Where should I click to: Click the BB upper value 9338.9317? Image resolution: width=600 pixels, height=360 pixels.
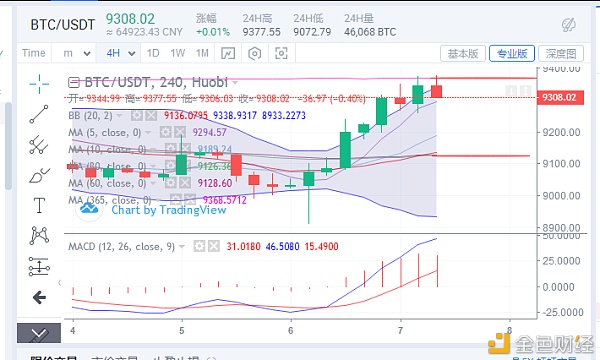tap(235, 116)
